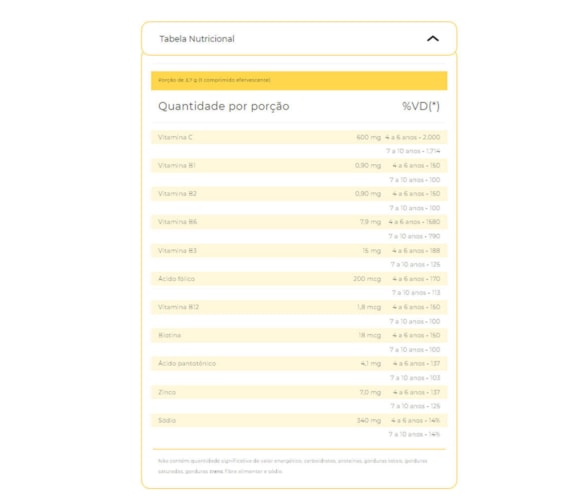Select the Vitamina B3 row
Screen dimensions: 588x502
coord(299,250)
